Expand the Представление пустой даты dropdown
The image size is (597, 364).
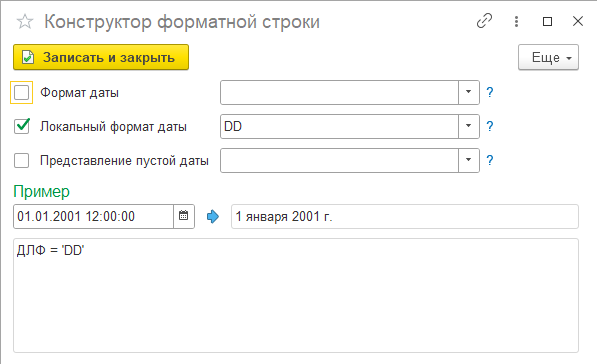[x=468, y=160]
